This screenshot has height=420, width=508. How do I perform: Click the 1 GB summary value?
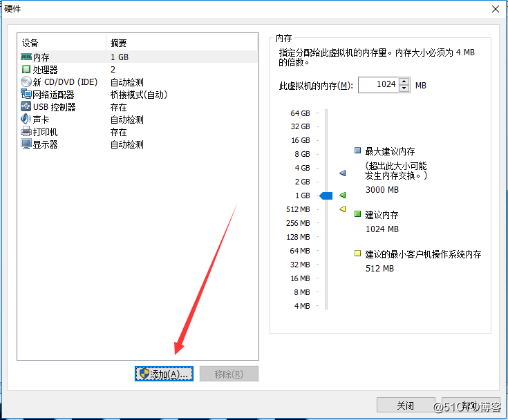pos(120,57)
